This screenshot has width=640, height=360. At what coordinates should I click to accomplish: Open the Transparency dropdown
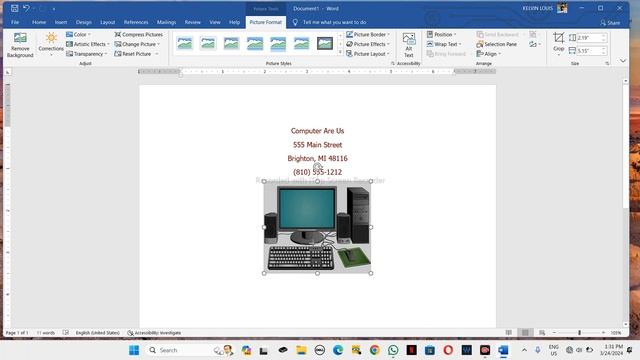(87, 54)
